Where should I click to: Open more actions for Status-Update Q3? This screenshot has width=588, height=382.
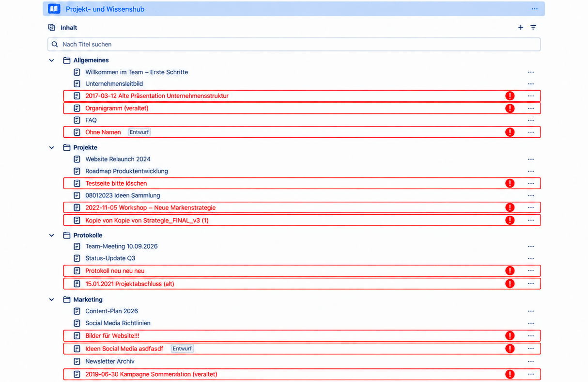pos(531,258)
